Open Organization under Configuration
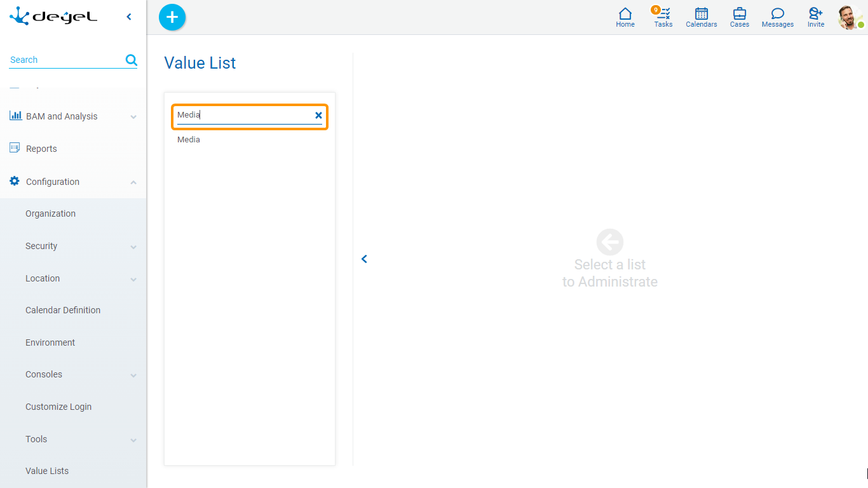 click(50, 213)
